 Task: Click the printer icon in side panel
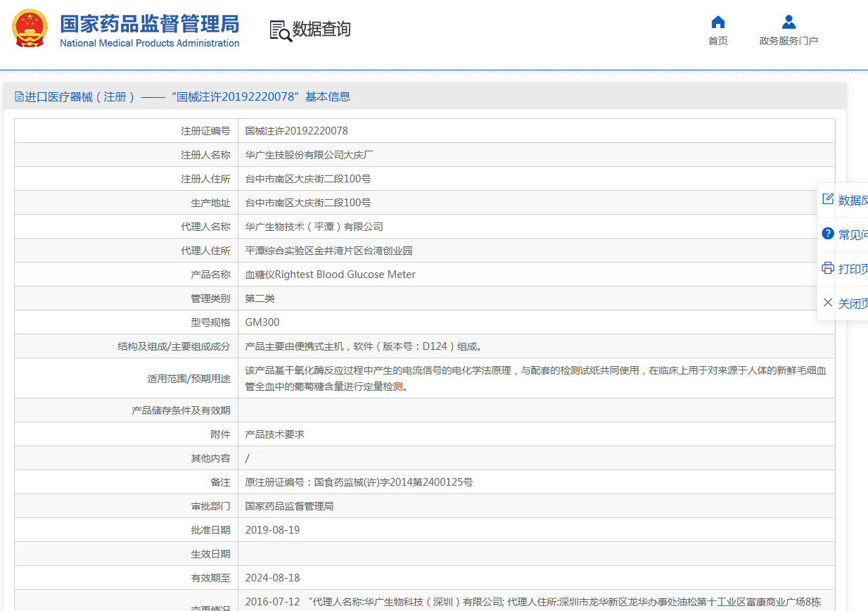click(828, 268)
